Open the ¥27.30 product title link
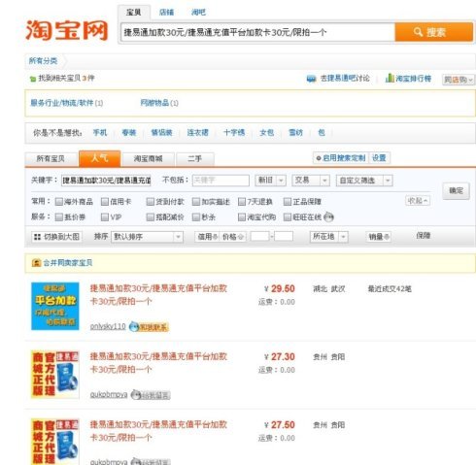The width and height of the screenshot is (476, 465). [x=158, y=363]
